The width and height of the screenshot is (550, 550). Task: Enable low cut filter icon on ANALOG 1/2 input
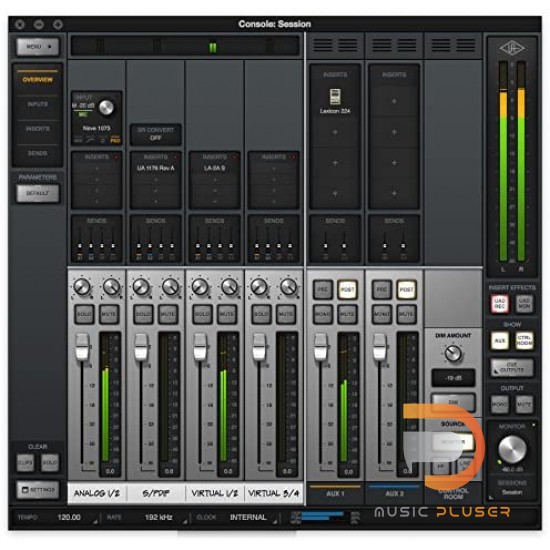tap(90, 141)
